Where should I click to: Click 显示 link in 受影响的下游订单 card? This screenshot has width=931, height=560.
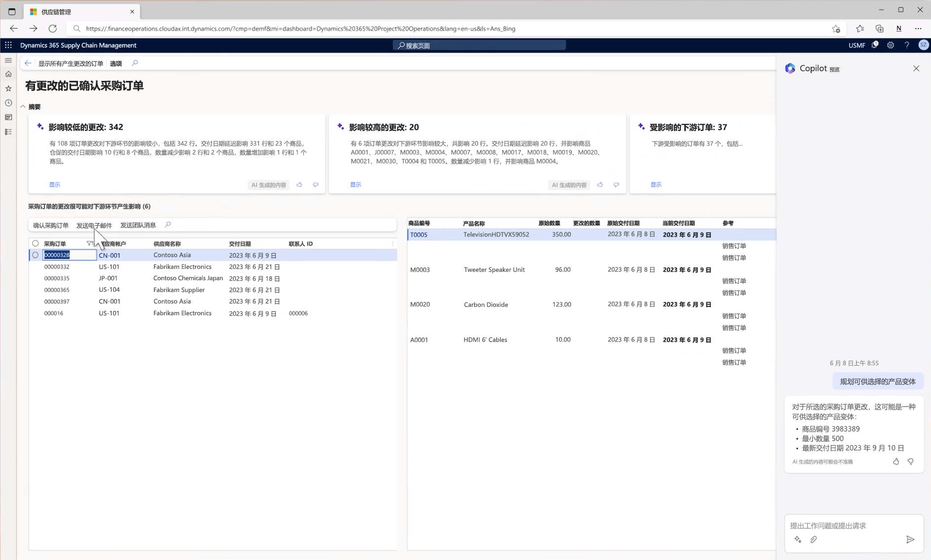(x=656, y=185)
